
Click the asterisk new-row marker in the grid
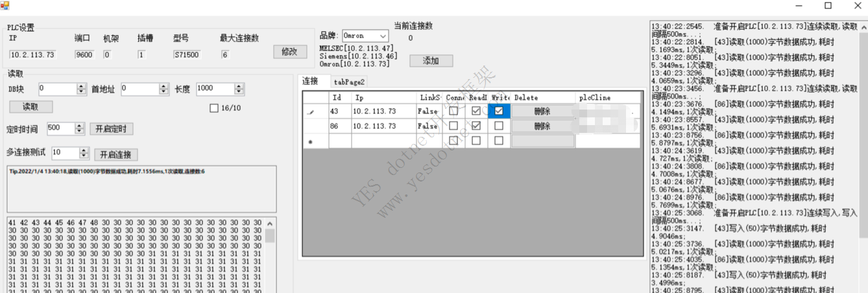[311, 142]
